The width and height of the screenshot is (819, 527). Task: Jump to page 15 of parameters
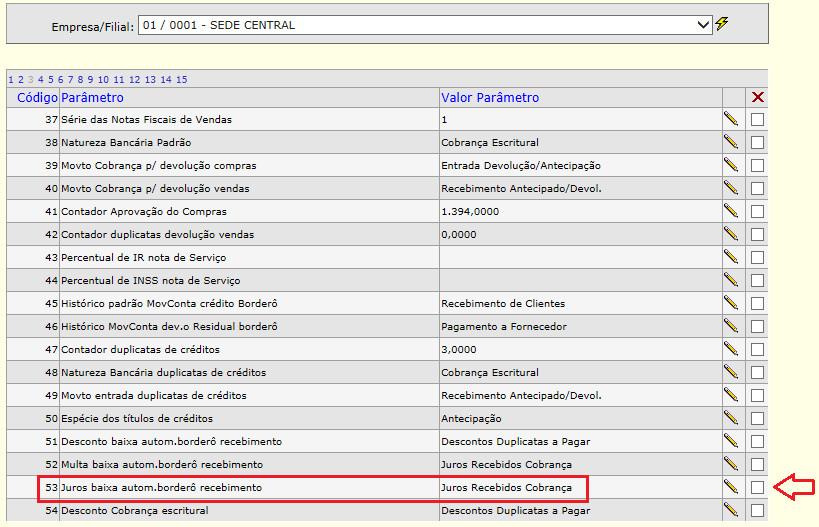point(181,79)
